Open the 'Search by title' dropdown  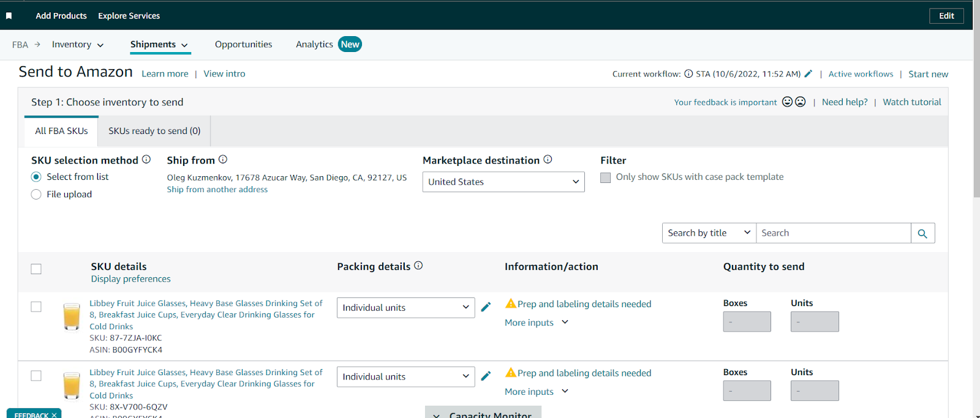pyautogui.click(x=709, y=233)
